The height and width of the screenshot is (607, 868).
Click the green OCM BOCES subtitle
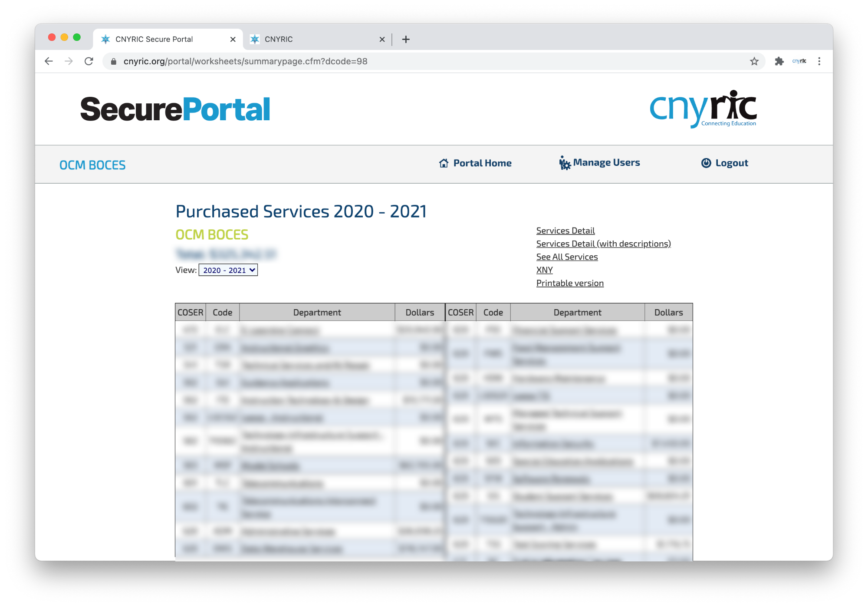[x=212, y=234]
